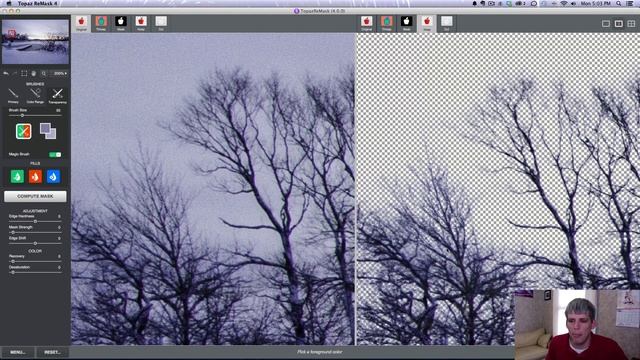
Task: Open the Apple menu
Action: [9, 3]
